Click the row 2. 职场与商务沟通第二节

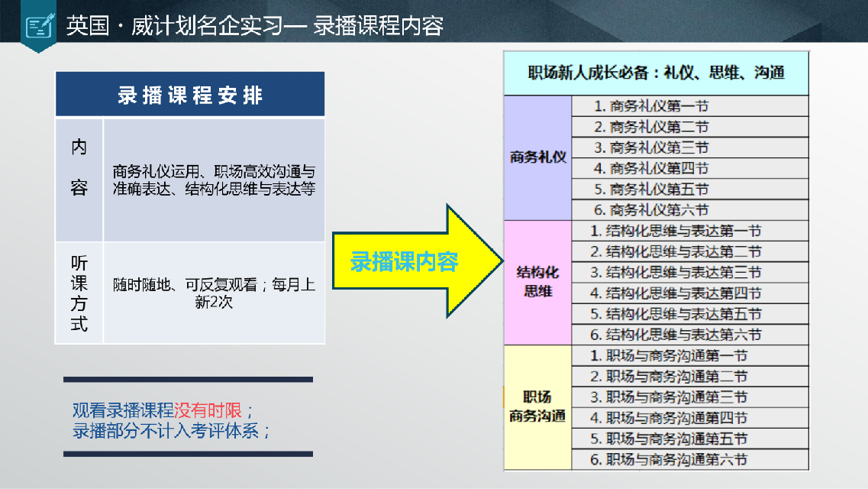point(690,376)
